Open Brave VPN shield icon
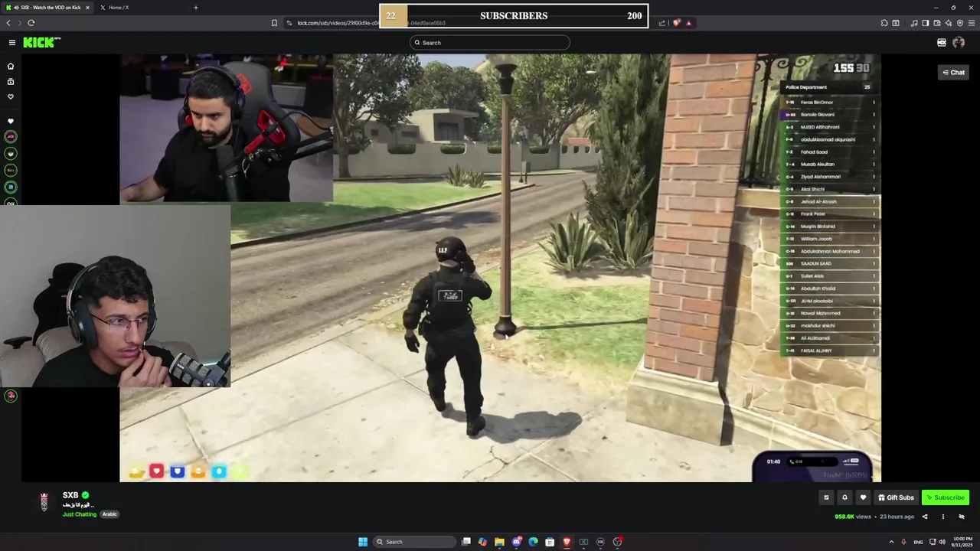 coord(960,23)
